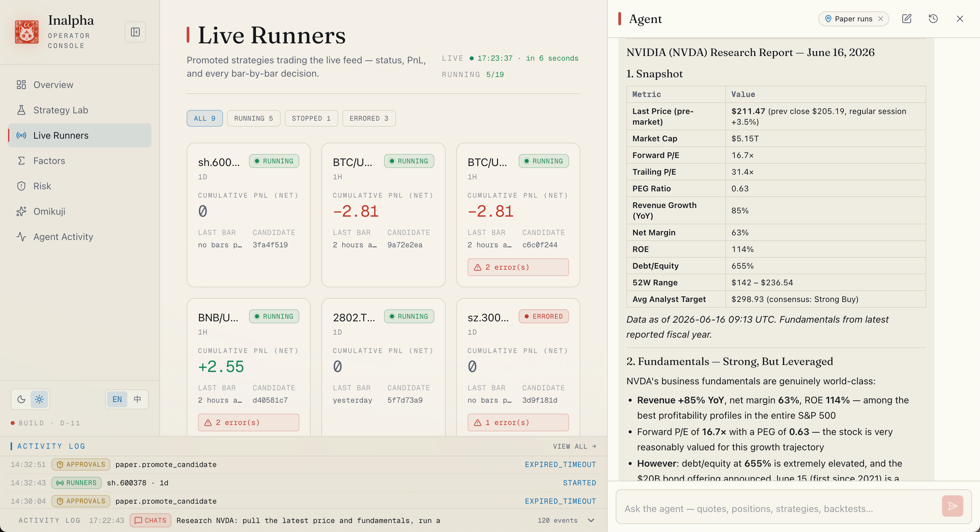The image size is (980, 532).
Task: Click the Live Runners broadcast icon
Action: pyautogui.click(x=21, y=135)
